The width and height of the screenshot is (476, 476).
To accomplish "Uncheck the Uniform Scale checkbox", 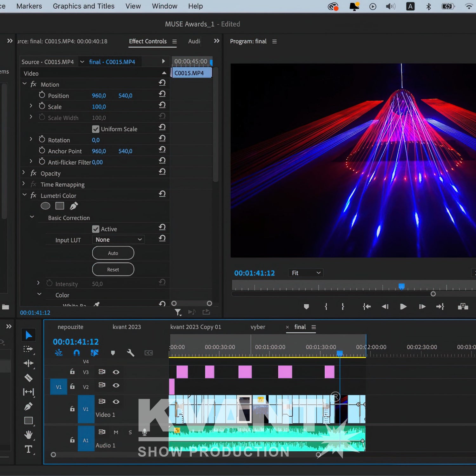I will coord(96,129).
